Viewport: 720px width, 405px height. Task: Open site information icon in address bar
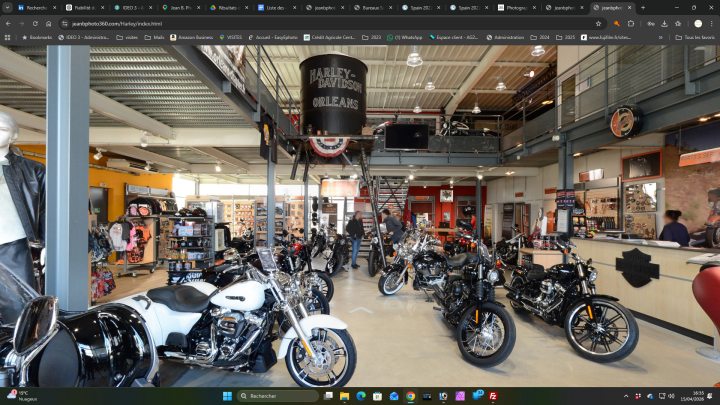pos(65,23)
